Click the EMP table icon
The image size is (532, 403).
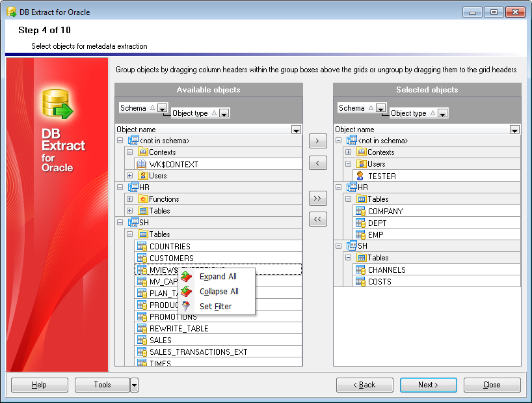360,234
